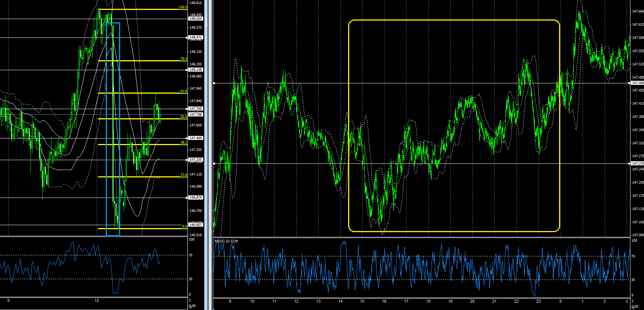Select the yellow rounded rectangle's top border

click(x=454, y=20)
